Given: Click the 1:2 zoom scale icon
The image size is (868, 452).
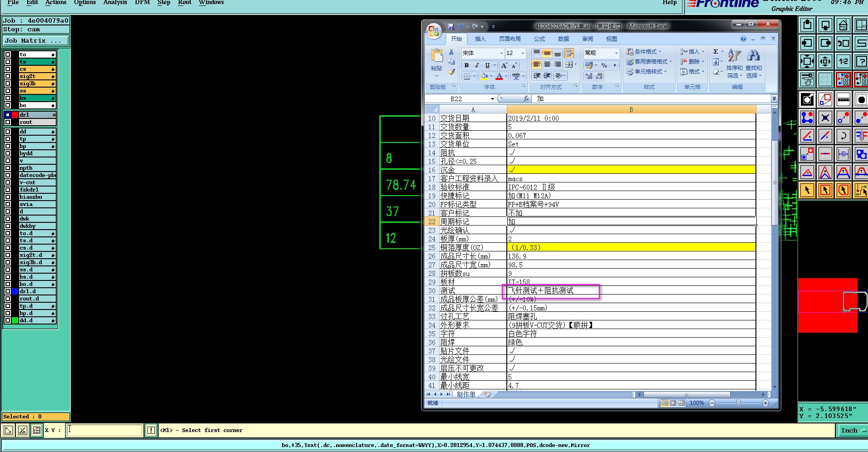Looking at the screenshot, I should [843, 61].
